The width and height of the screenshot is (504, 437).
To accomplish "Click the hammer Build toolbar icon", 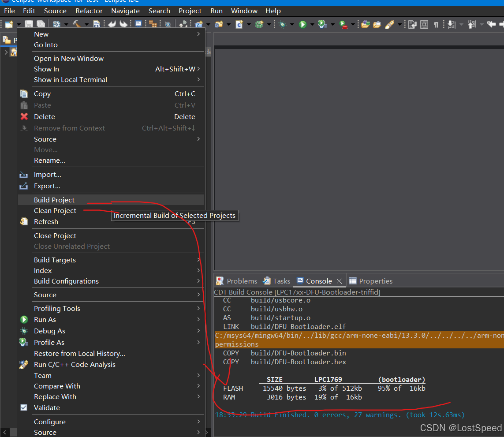I will (76, 24).
